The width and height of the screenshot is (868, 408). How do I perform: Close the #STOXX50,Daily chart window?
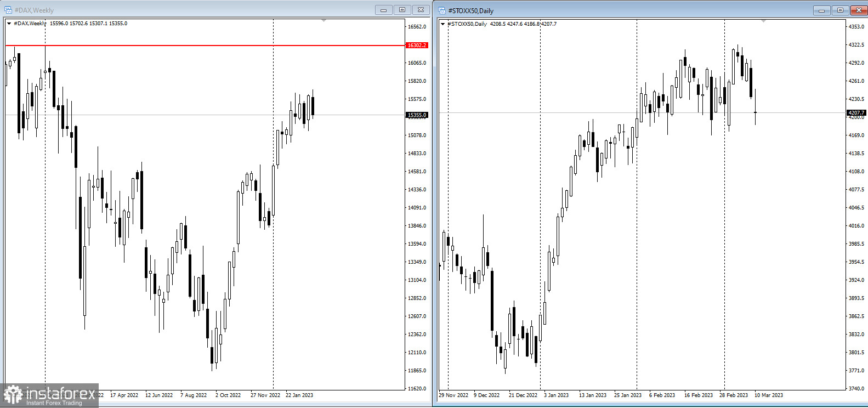pyautogui.click(x=859, y=10)
